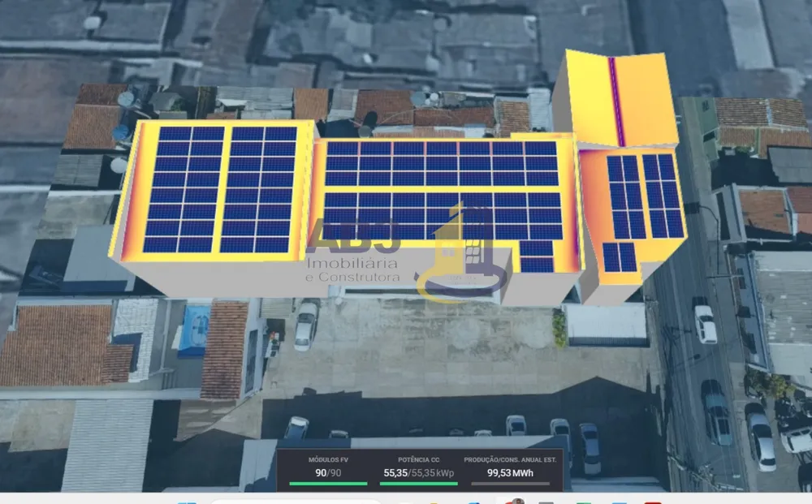This screenshot has height=504, width=812.
Task: Select the small two-module group on center roof
Action: click(537, 256)
